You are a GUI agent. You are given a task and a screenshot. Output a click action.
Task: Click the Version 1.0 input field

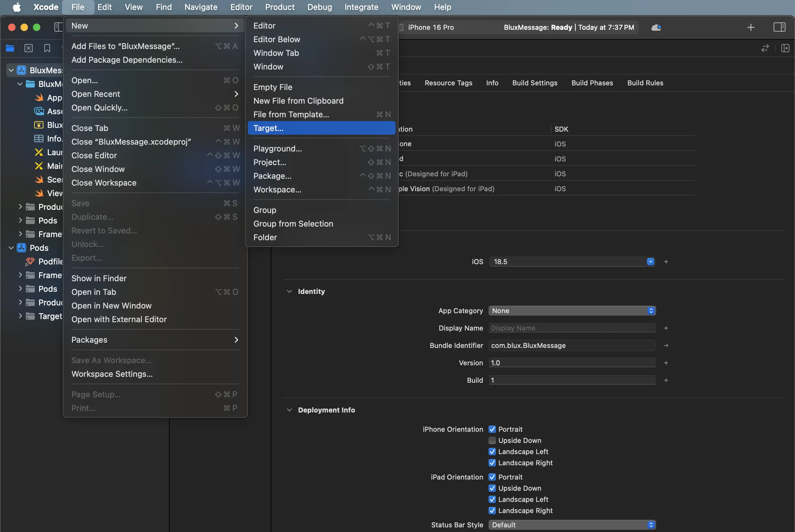pyautogui.click(x=572, y=363)
